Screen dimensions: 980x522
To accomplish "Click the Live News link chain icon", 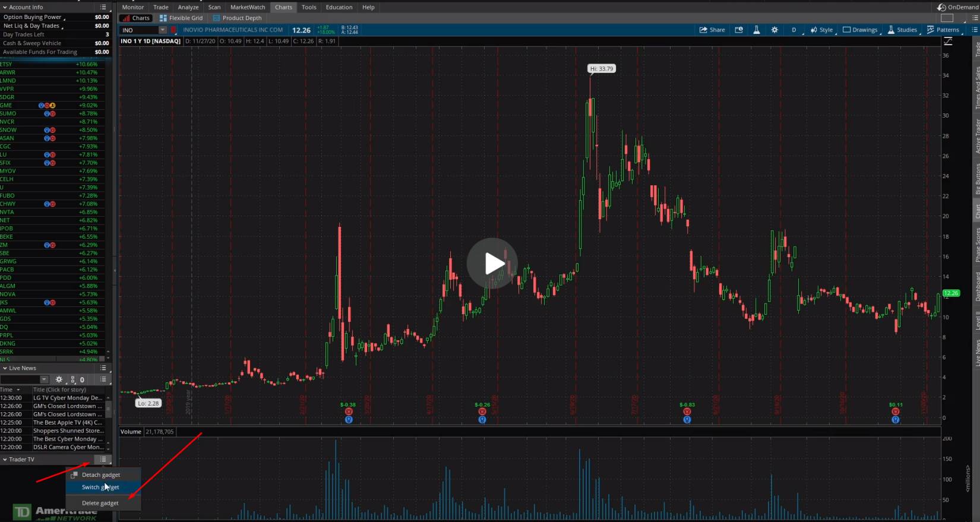I will pos(73,379).
